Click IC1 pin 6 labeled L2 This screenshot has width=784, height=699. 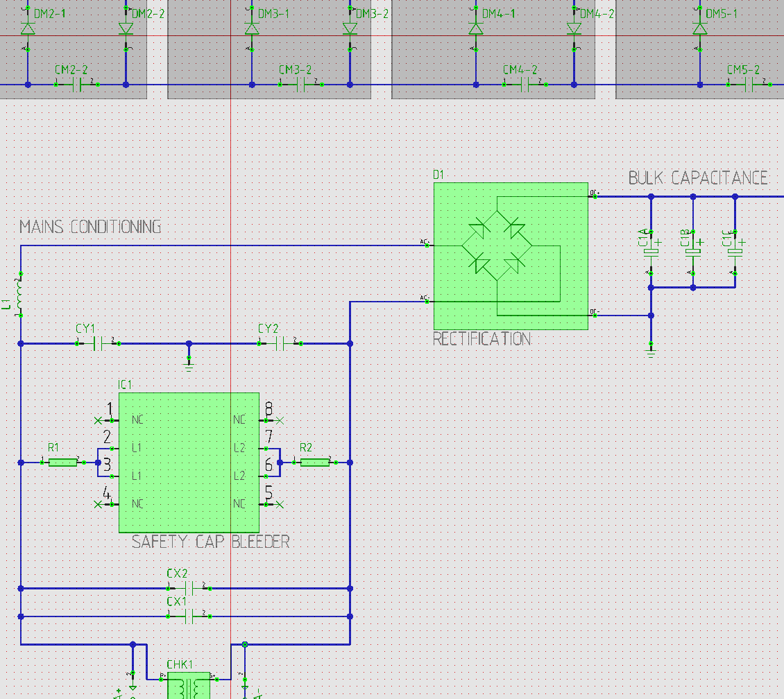pos(266,476)
